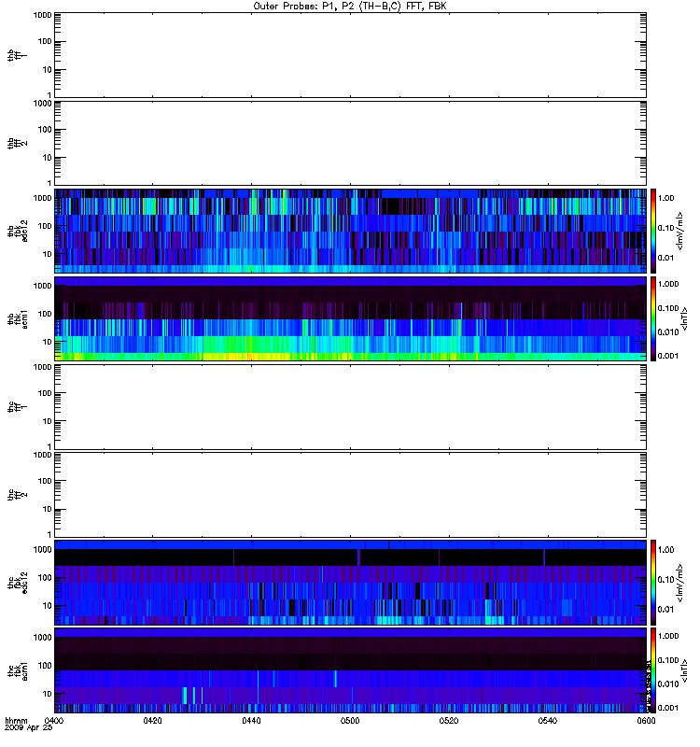Select the empty thc fff 2 plot panel
Screen dimensions: 700x747
[350, 495]
